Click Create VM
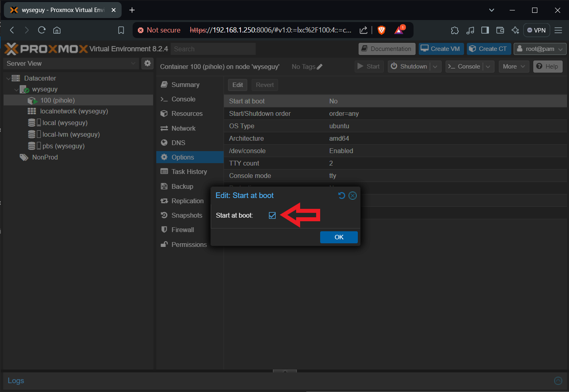Viewport: 569px width, 392px height. pyautogui.click(x=441, y=49)
